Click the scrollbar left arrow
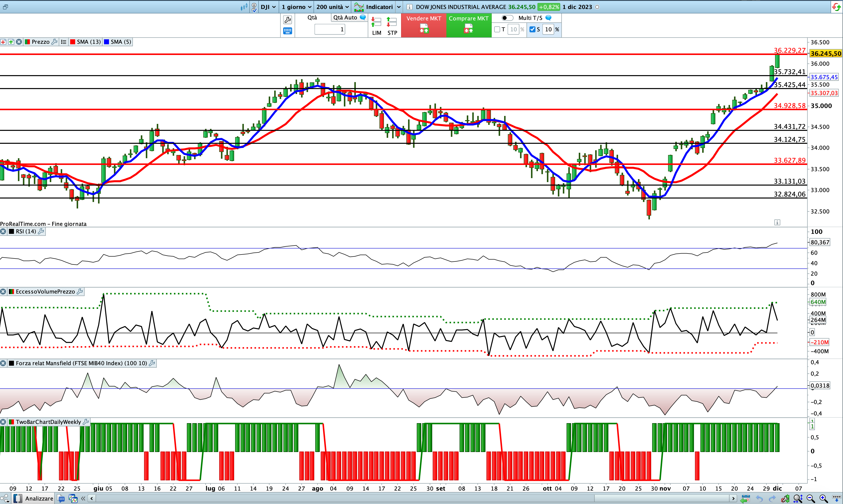The image size is (843, 504). click(92, 499)
